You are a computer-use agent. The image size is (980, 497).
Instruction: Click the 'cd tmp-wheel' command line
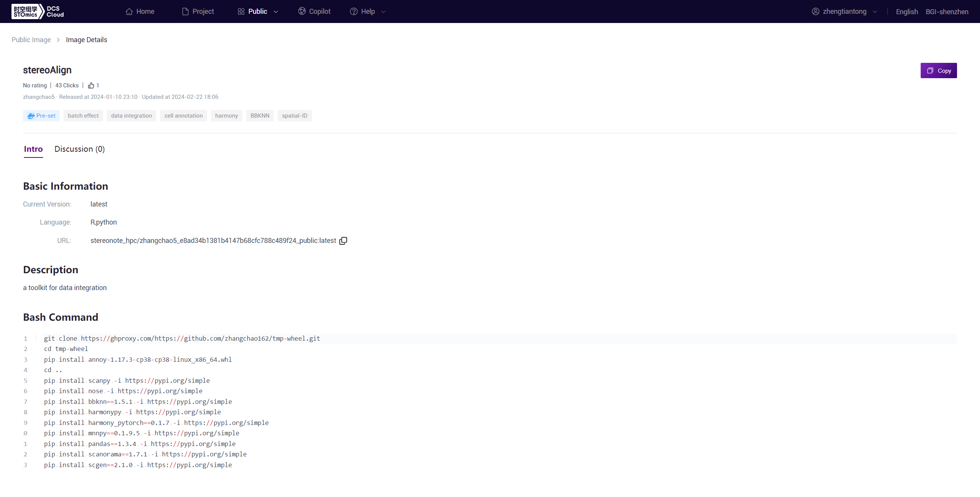coord(66,349)
